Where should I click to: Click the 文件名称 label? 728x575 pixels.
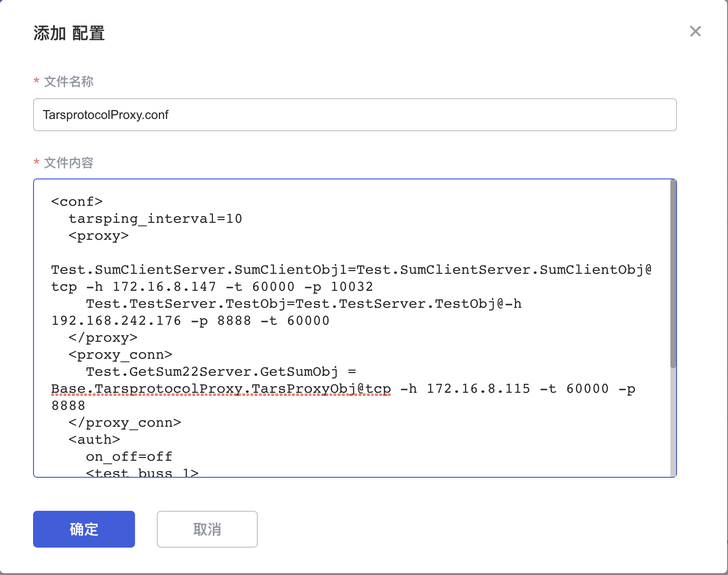tap(68, 82)
